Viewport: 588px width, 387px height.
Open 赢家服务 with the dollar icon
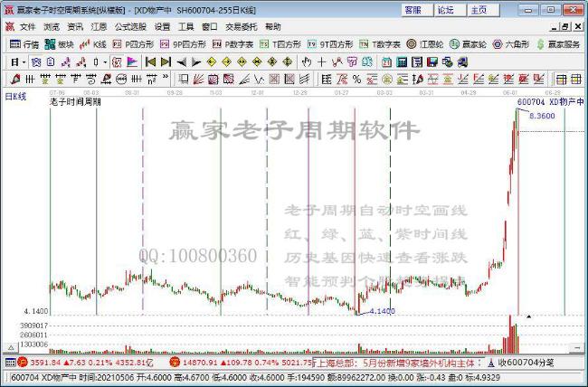(558, 44)
